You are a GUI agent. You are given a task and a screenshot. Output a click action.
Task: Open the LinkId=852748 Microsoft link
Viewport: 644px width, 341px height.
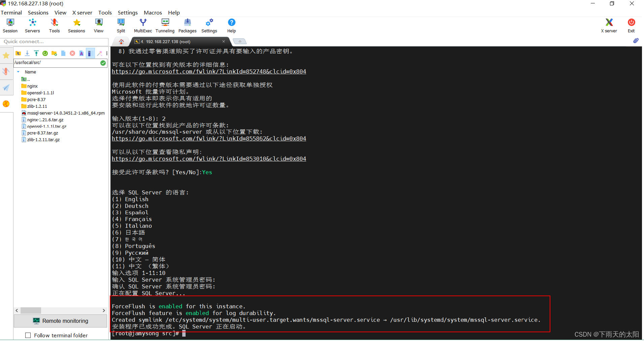point(209,71)
